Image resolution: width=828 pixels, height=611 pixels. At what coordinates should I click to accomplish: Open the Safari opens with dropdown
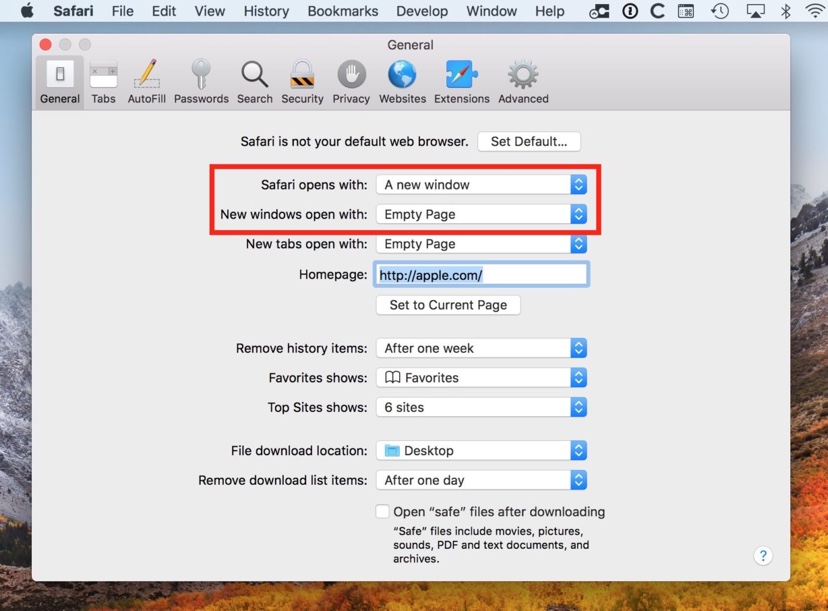[x=482, y=184]
